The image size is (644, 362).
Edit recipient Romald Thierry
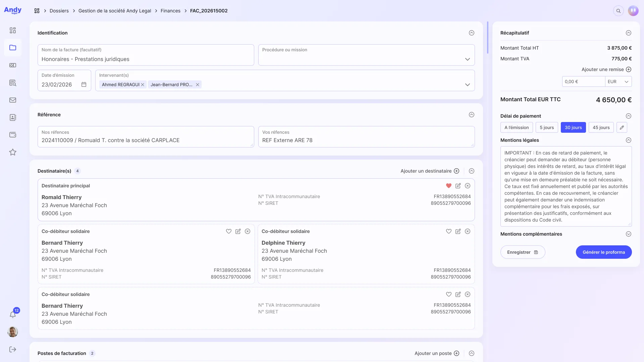click(458, 186)
